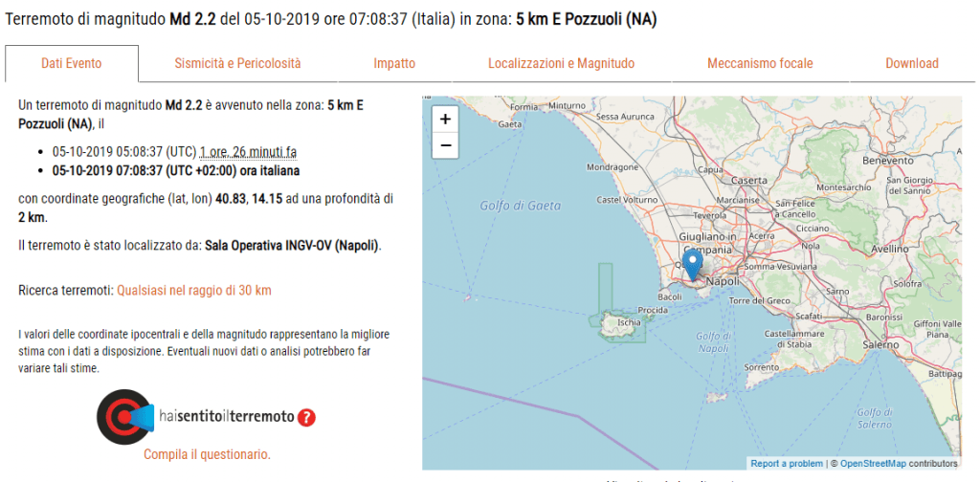980x482 pixels.
Task: Click Report a problem map link
Action: [786, 464]
